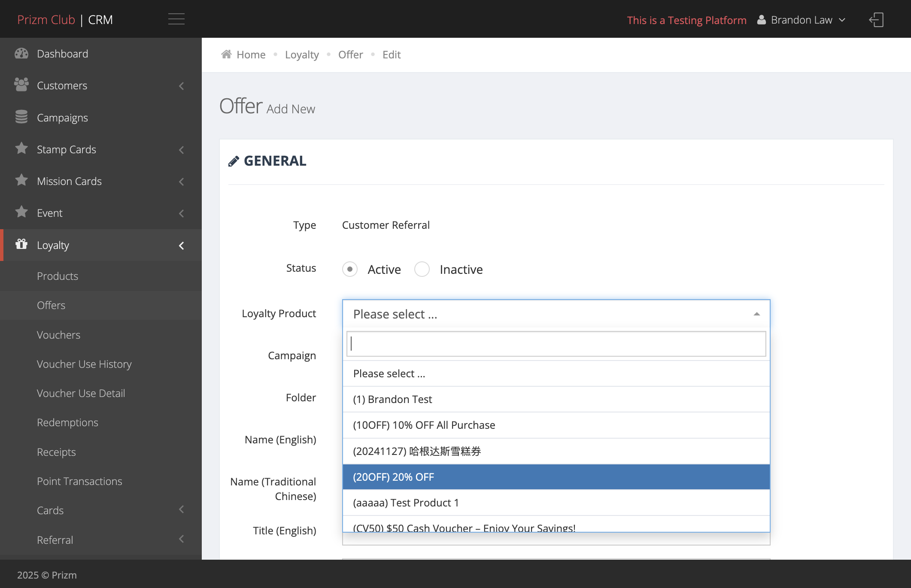911x588 pixels.
Task: Click the Mission Cards star icon
Action: 21,180
